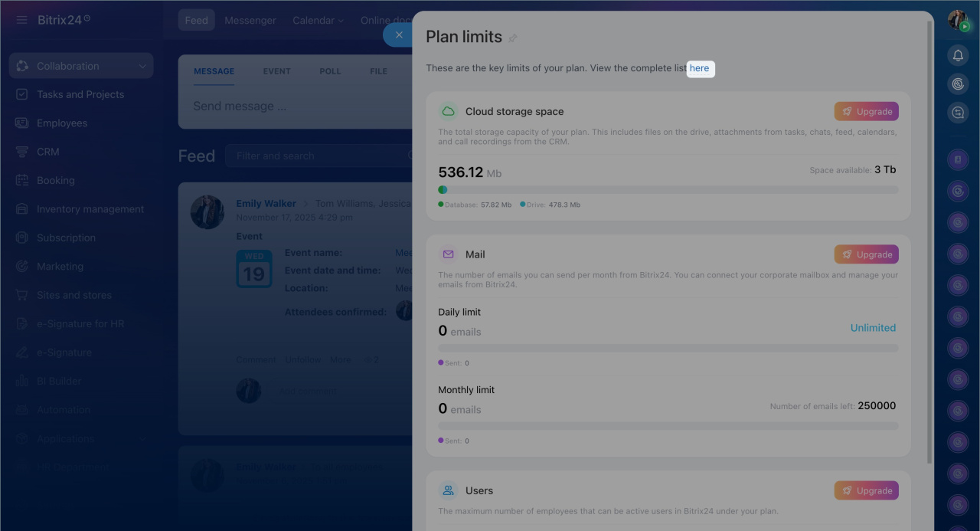Click Upgrade button in Users section

[x=866, y=490]
